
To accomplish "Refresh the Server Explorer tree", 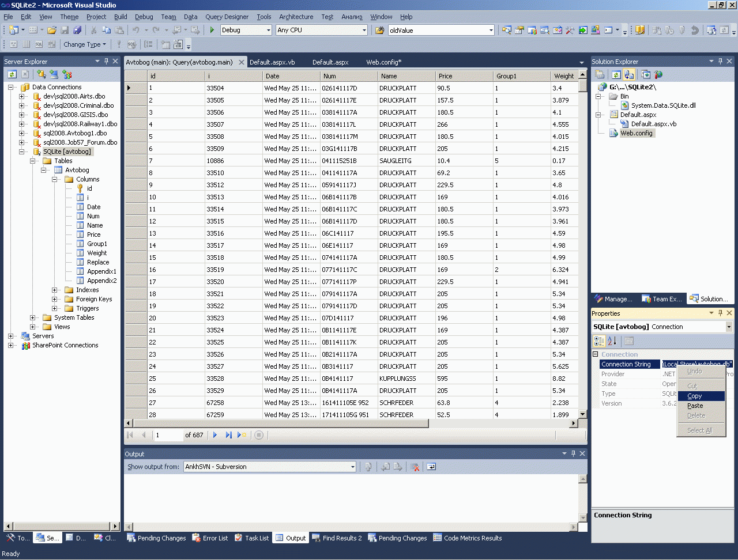I will pyautogui.click(x=12, y=74).
